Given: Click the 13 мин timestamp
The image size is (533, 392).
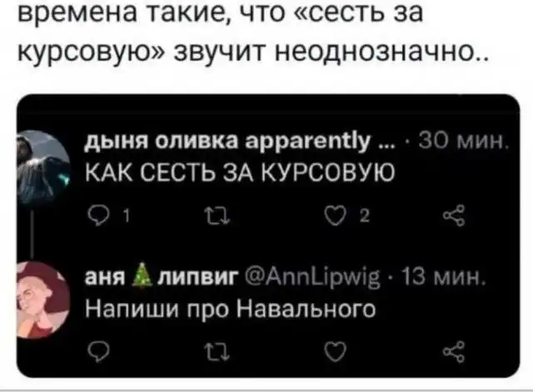Looking at the screenshot, I should pos(442,279).
